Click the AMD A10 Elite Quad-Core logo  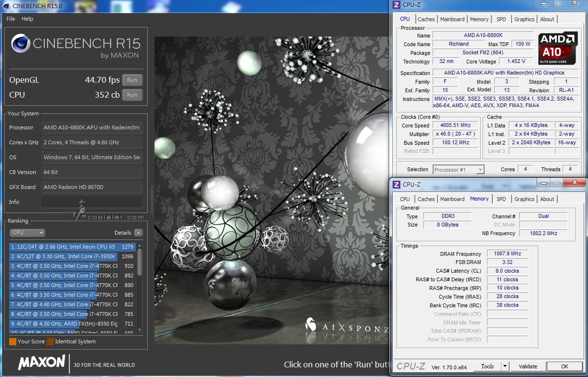pos(558,48)
